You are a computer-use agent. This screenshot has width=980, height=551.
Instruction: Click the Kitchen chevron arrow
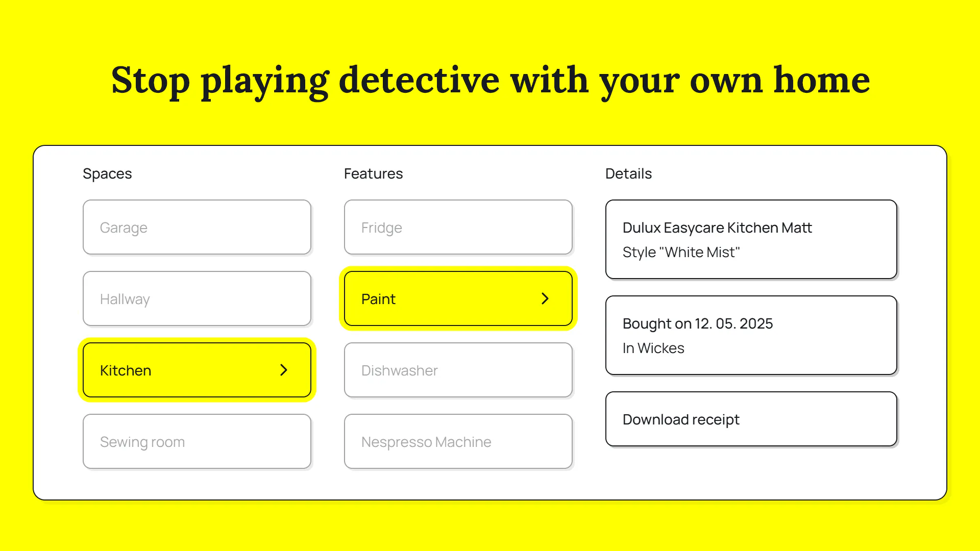284,370
